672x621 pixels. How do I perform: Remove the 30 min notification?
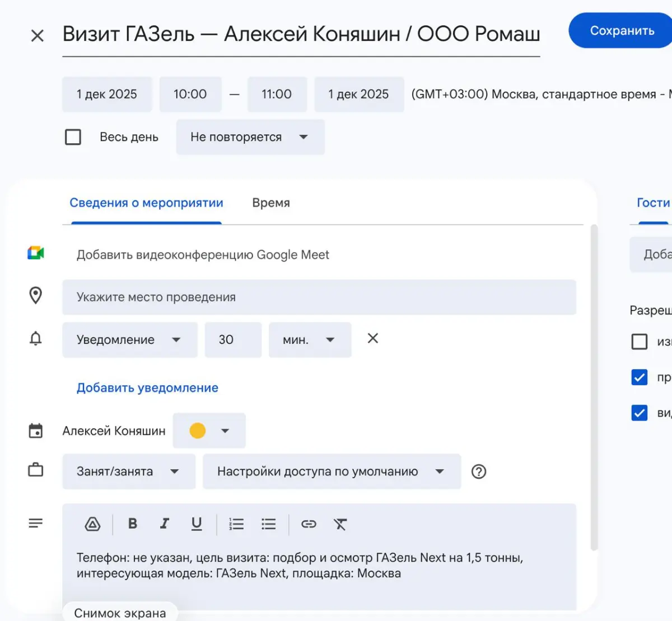(373, 338)
